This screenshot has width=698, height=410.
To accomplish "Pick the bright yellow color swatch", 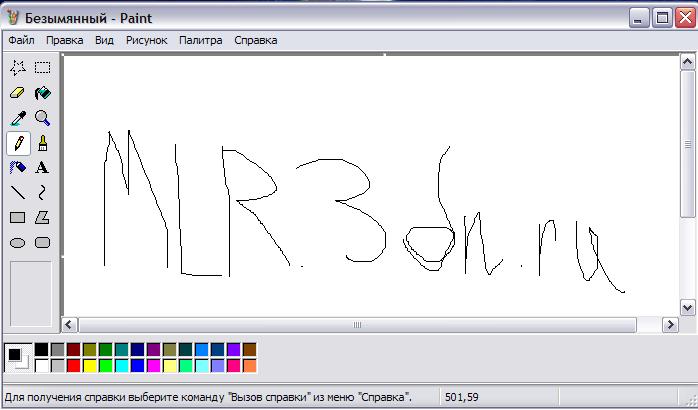I will point(89,365).
